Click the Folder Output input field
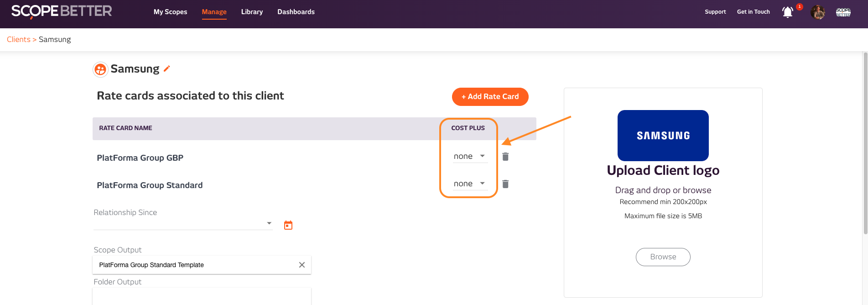 pyautogui.click(x=202, y=296)
